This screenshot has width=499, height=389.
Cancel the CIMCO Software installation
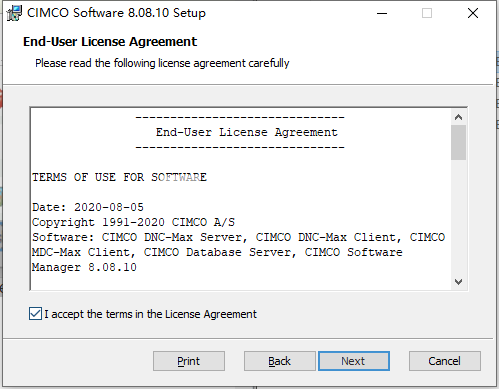[445, 361]
